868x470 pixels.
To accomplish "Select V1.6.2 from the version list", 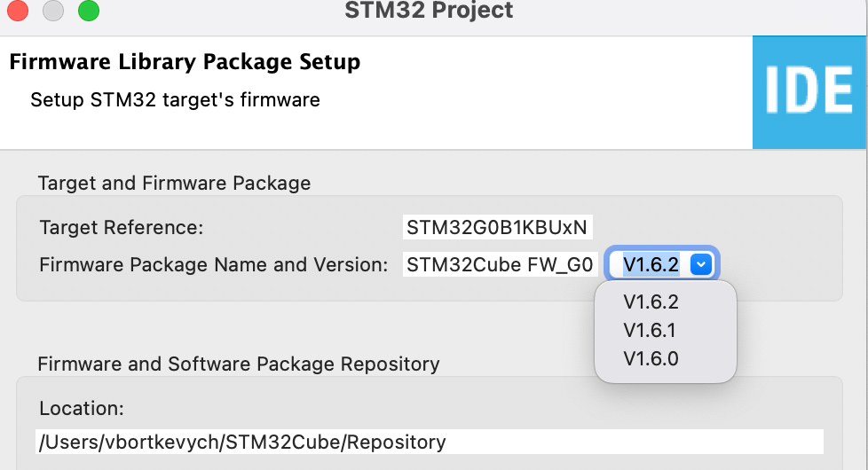I will [x=651, y=302].
